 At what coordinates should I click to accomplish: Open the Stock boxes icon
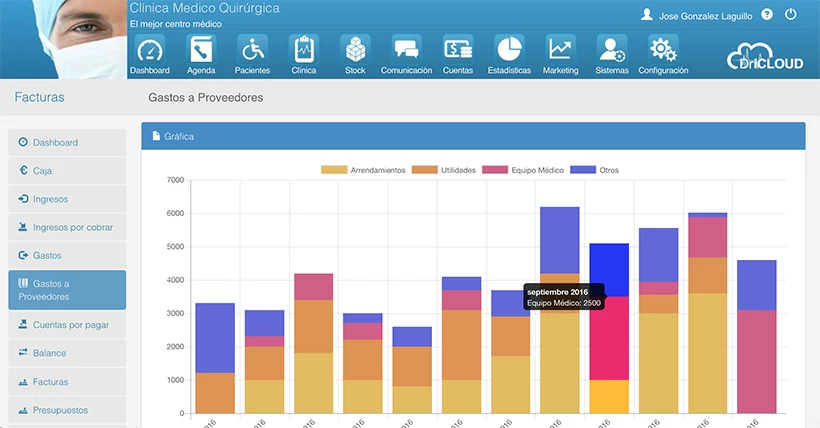point(355,50)
